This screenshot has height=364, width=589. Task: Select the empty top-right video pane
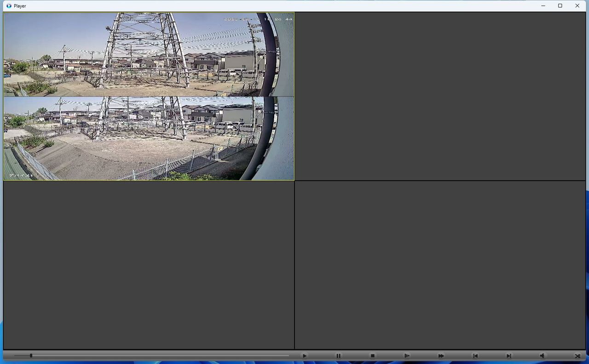click(x=440, y=96)
